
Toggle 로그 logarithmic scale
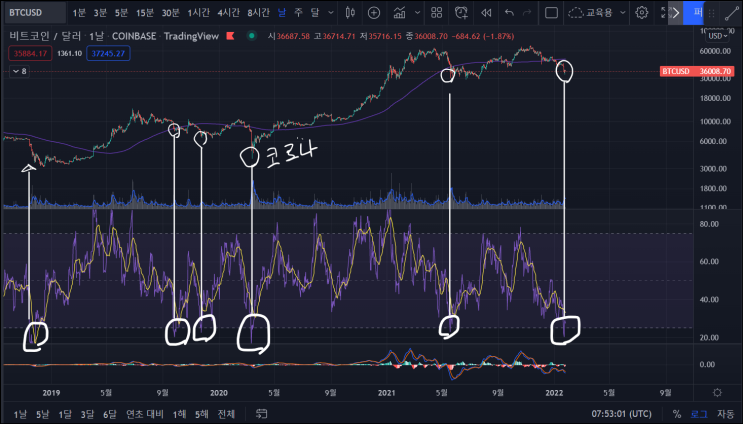tap(699, 414)
